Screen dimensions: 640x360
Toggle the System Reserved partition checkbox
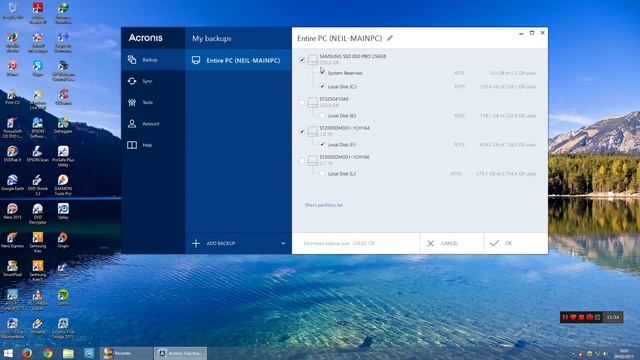click(x=322, y=73)
